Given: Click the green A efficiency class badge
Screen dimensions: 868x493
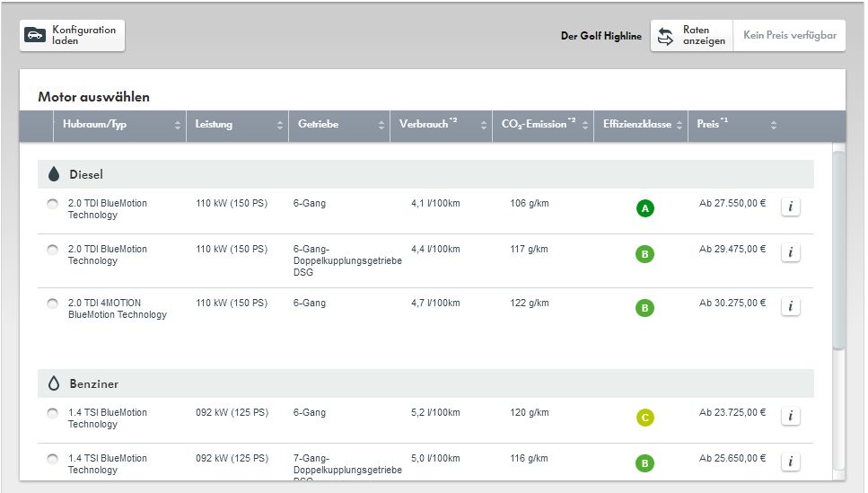Looking at the screenshot, I should [x=644, y=208].
